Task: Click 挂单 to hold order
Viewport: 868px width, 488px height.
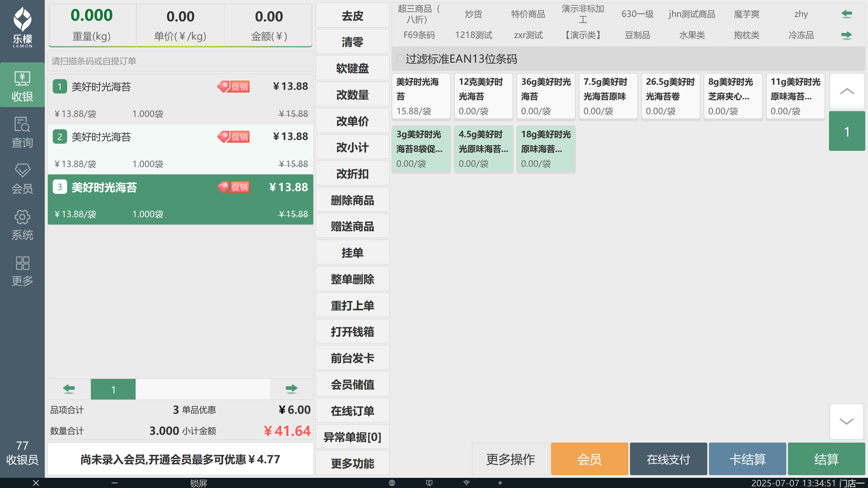Action: point(353,252)
